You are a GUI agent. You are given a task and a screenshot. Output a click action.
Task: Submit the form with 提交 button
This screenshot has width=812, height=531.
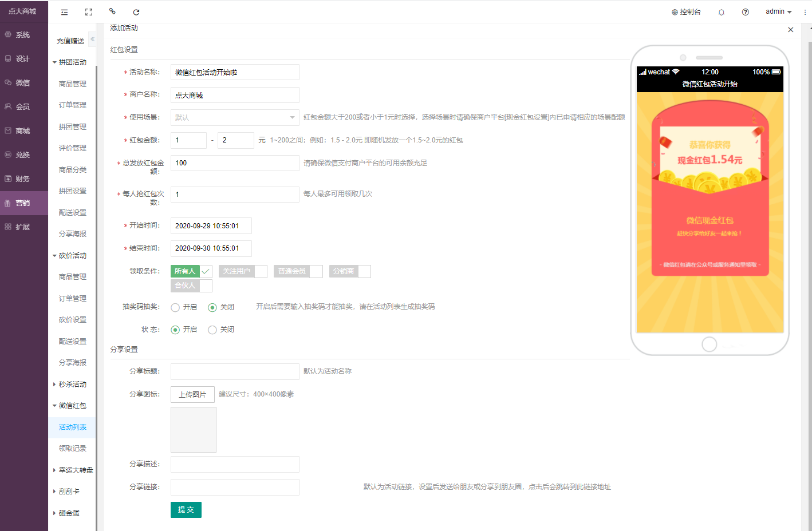tap(186, 510)
